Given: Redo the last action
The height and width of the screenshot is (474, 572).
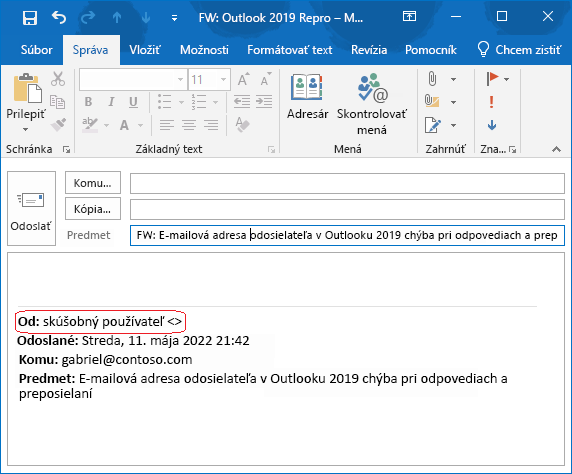Looking at the screenshot, I should point(88,17).
